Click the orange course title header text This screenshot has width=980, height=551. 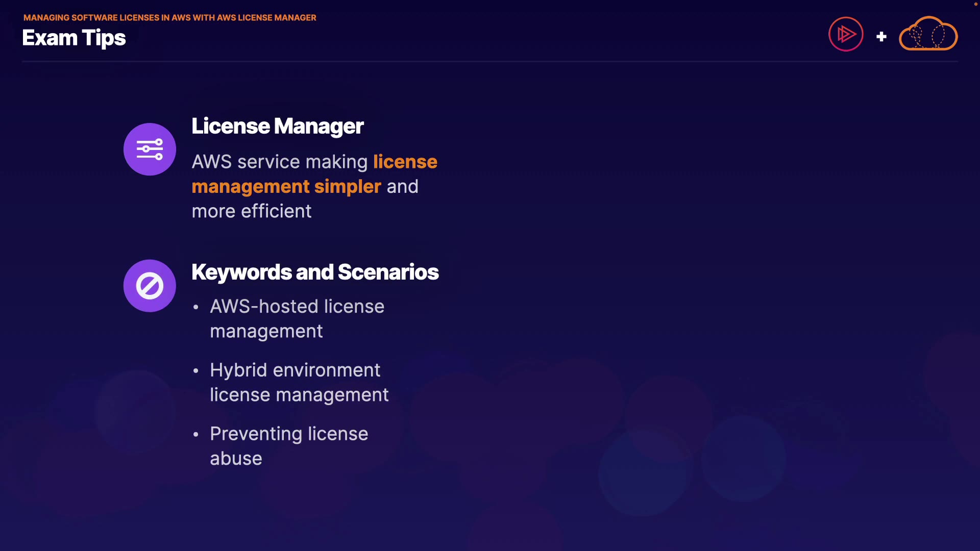169,18
